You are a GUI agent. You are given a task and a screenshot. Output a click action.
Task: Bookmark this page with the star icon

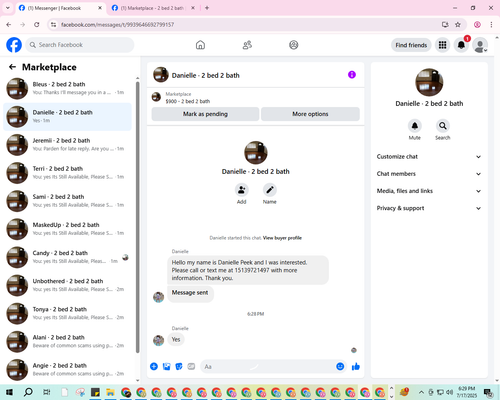(458, 24)
